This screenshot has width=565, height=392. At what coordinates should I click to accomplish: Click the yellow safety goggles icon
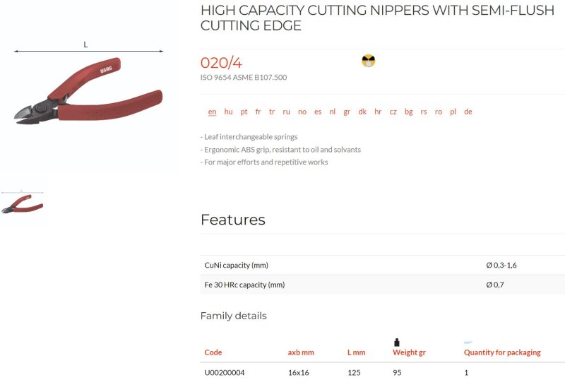(x=368, y=61)
